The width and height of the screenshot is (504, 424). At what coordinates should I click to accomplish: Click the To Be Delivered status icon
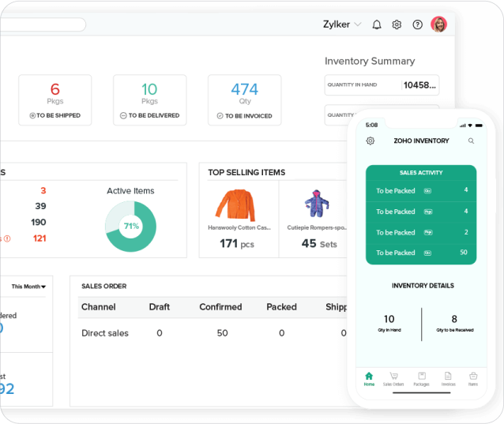click(x=123, y=115)
